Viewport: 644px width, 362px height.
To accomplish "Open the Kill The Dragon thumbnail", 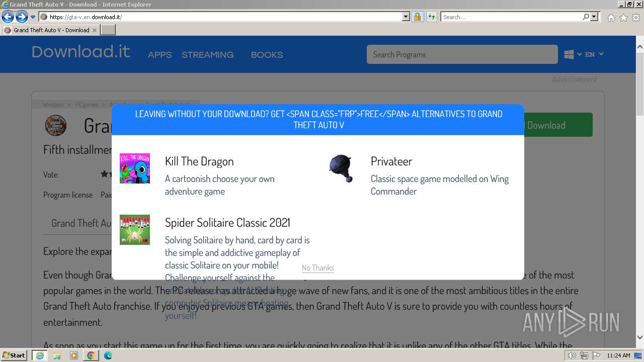I will 134,168.
